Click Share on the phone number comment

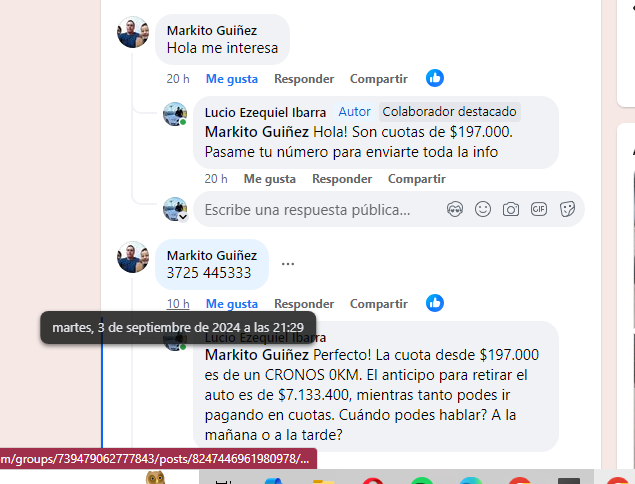[379, 304]
